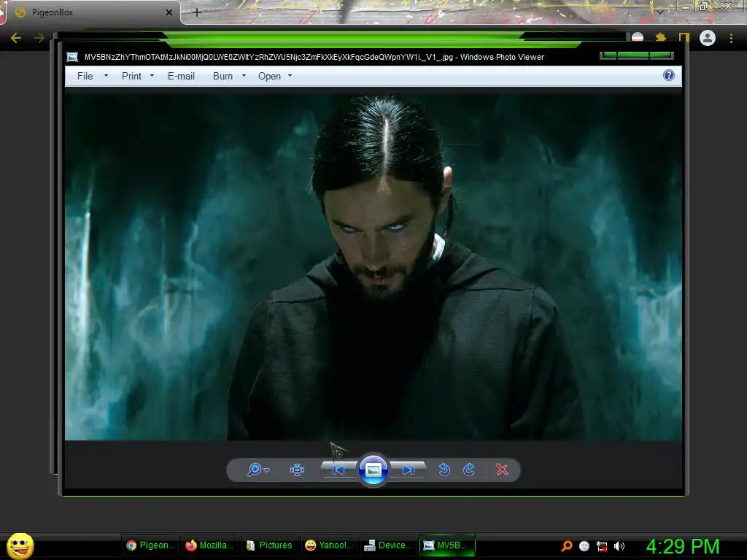Start the slide show with the center button
The width and height of the screenshot is (747, 560).
pyautogui.click(x=373, y=470)
